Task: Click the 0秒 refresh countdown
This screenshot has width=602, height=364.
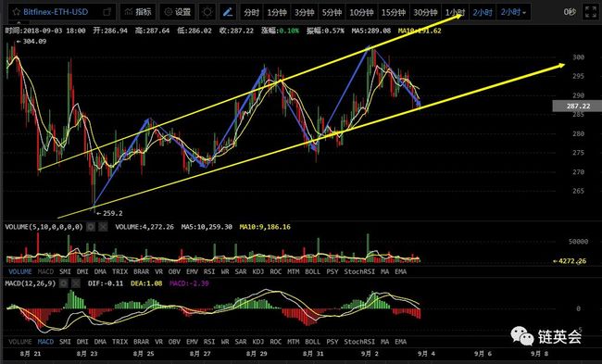Action: 570,12
